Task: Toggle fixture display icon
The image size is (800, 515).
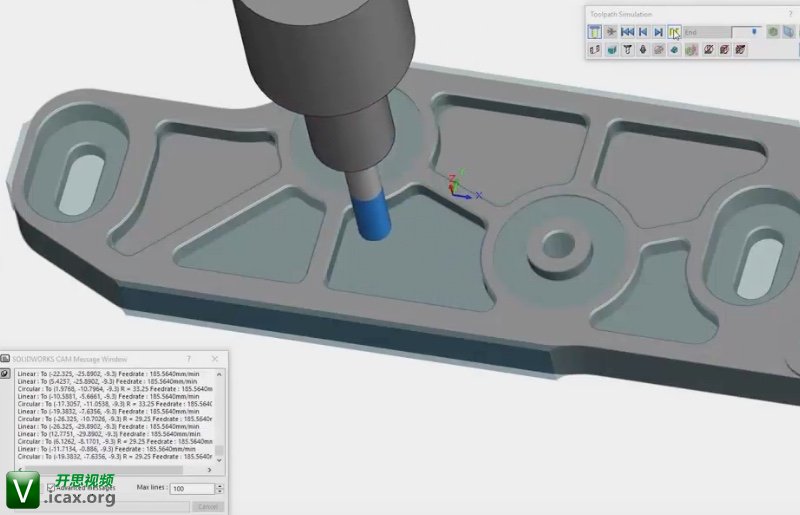Action: click(659, 50)
